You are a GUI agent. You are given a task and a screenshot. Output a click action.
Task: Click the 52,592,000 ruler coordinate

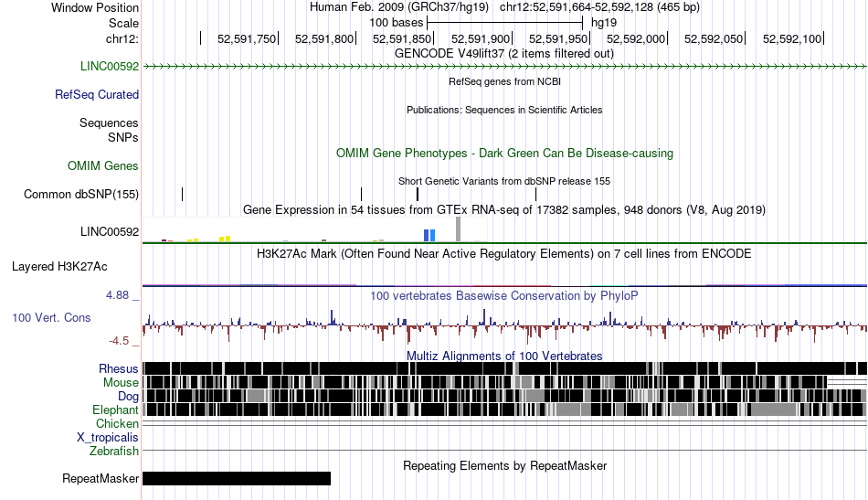coord(636,38)
